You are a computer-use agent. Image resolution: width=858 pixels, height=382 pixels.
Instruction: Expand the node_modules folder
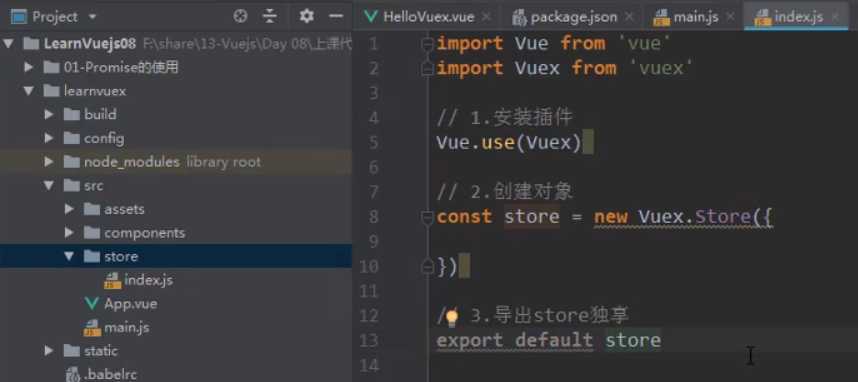pyautogui.click(x=49, y=162)
